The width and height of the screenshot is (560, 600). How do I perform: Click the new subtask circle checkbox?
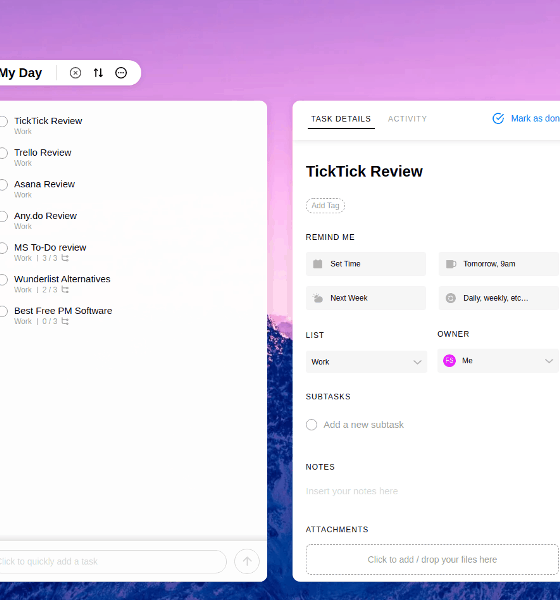click(312, 425)
